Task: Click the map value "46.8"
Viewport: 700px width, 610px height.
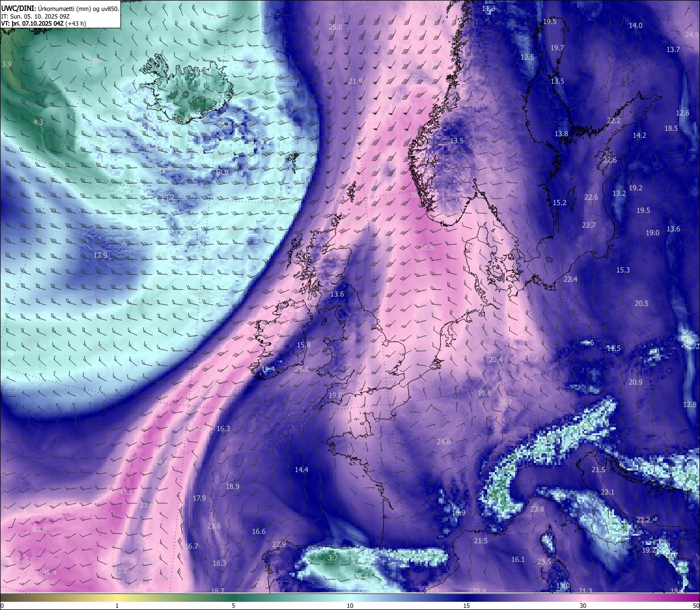Action: (x=21, y=560)
